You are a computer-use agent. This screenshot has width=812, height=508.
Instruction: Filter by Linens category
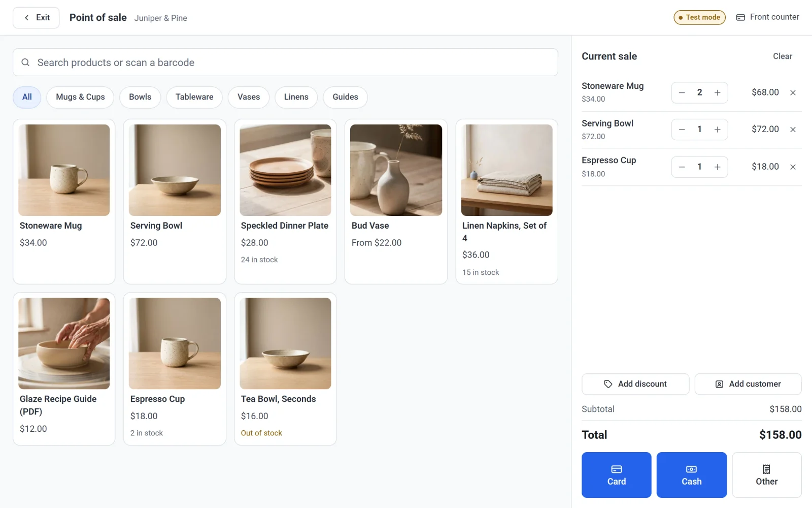click(296, 97)
